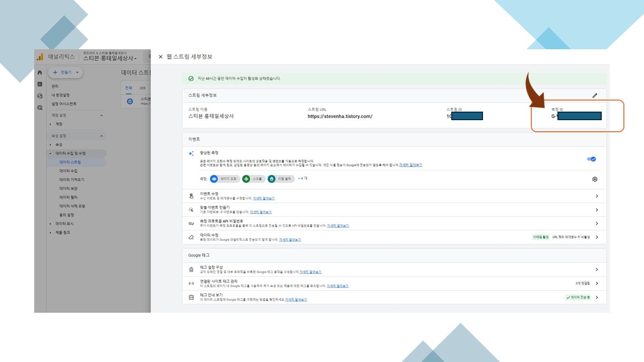Select 데이터 삭제 요청 in sidebar
Image resolution: width=644 pixels, height=362 pixels.
pos(72,206)
